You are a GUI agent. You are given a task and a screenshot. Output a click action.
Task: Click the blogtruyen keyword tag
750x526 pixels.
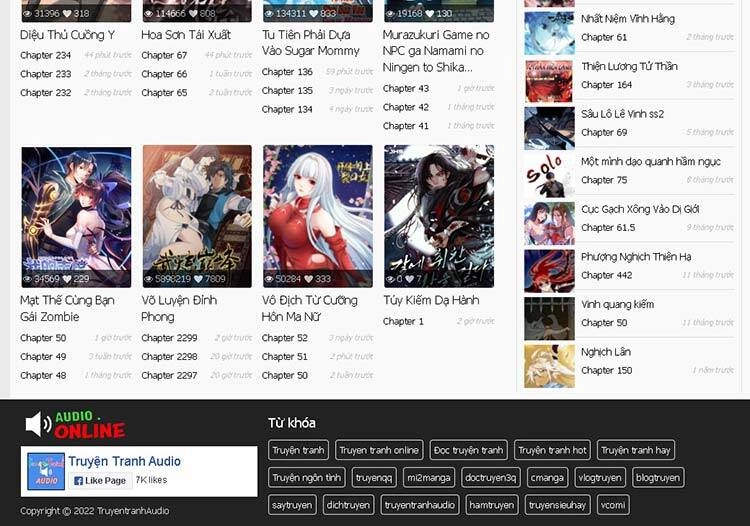pyautogui.click(x=657, y=478)
